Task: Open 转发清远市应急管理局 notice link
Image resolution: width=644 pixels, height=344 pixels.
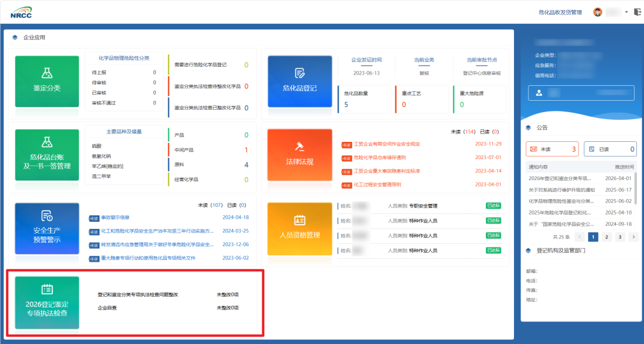Action: (x=157, y=244)
